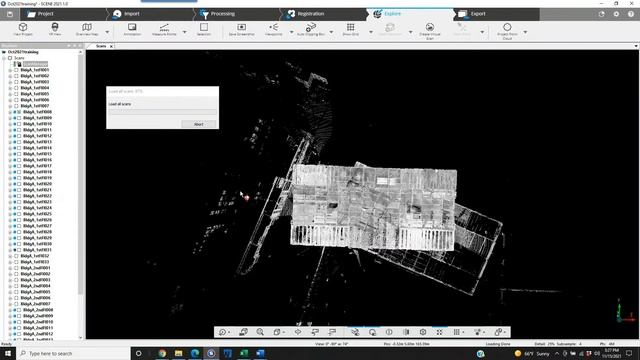Click the Load all scans progress bar
Screen dimensions: 640x360
tap(162, 111)
